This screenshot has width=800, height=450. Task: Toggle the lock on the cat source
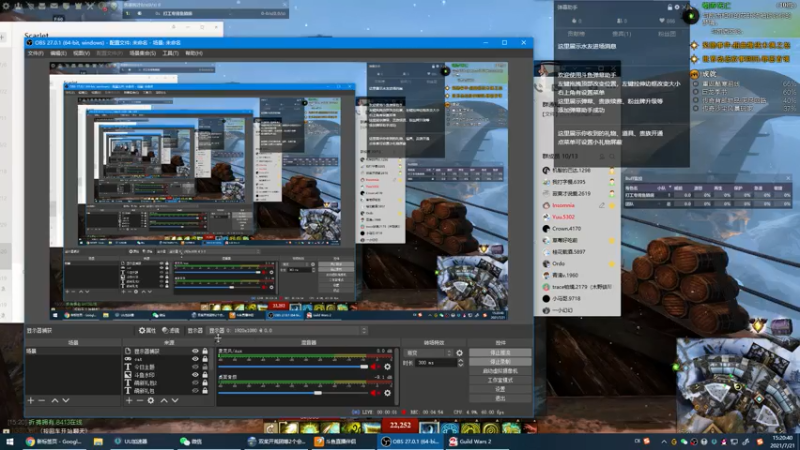click(x=205, y=359)
